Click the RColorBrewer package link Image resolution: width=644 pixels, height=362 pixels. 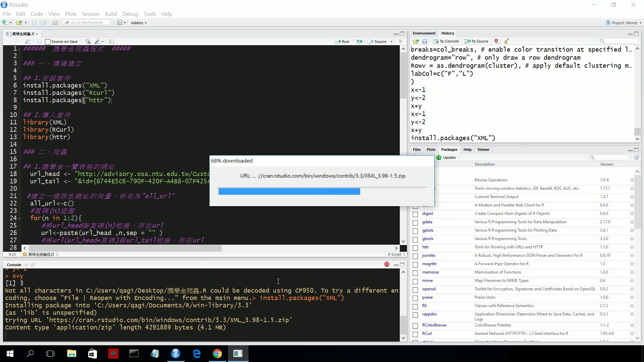[434, 325]
